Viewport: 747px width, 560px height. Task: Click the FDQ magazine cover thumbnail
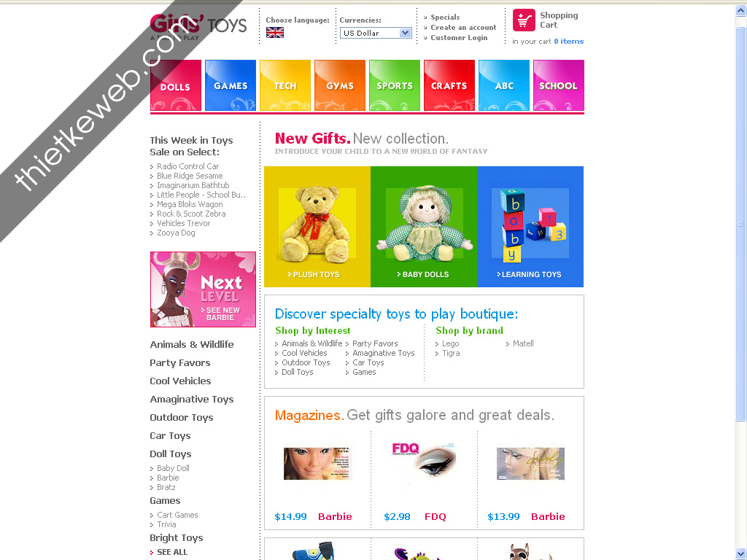click(424, 461)
